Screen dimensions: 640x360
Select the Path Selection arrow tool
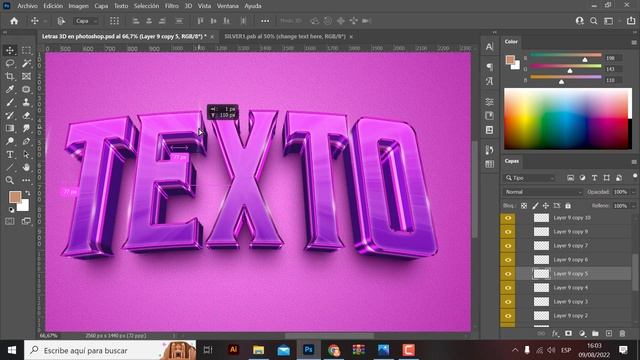[x=26, y=155]
